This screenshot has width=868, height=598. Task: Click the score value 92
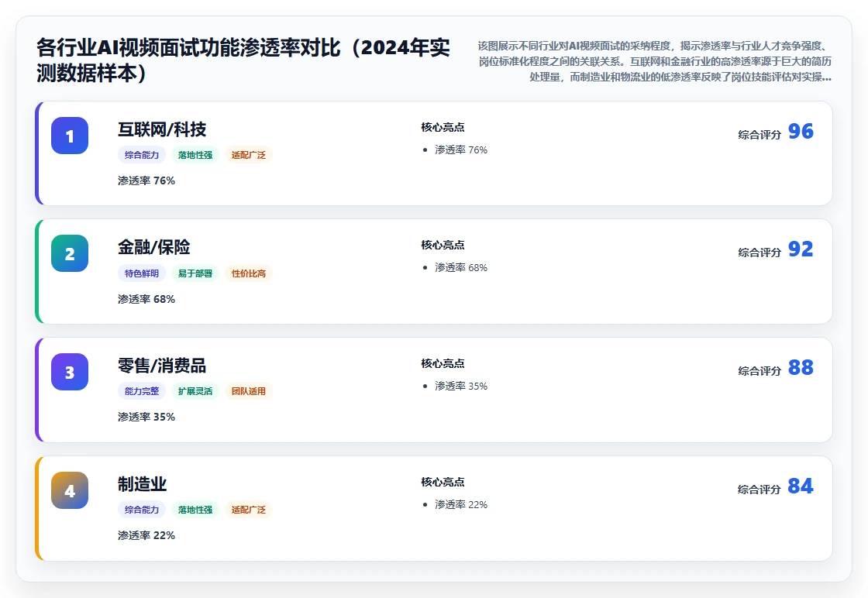click(x=801, y=249)
